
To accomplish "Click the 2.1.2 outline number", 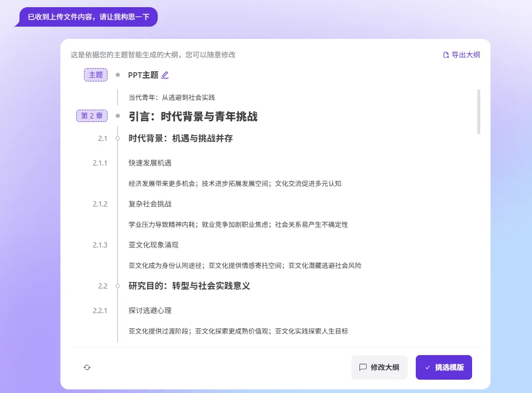I will pyautogui.click(x=100, y=204).
